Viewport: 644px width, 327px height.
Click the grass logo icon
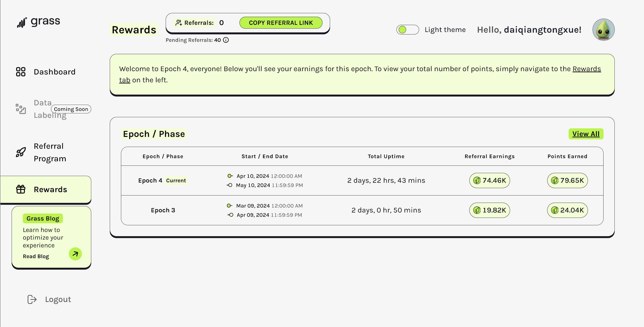[22, 23]
